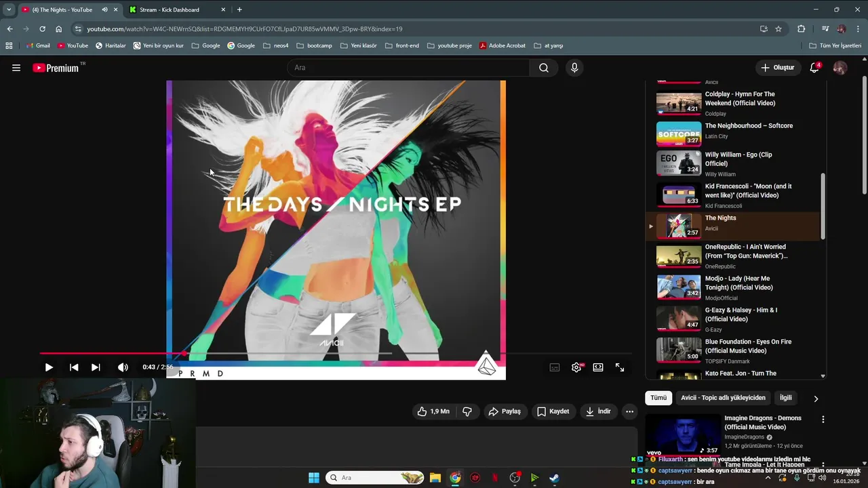The image size is (868, 488).
Task: Click the Kaydet save button
Action: [x=553, y=411]
